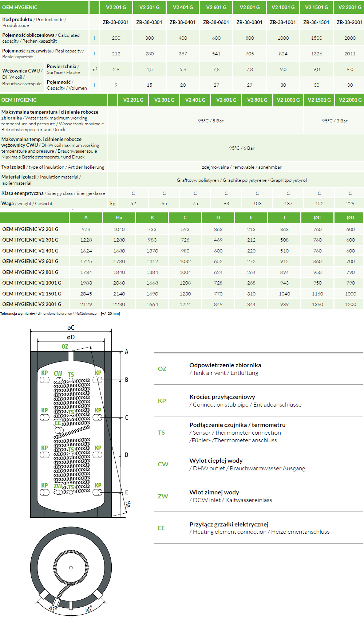The image size is (364, 623).
Task: Click coil surface value 2,9
Action: (x=116, y=69)
